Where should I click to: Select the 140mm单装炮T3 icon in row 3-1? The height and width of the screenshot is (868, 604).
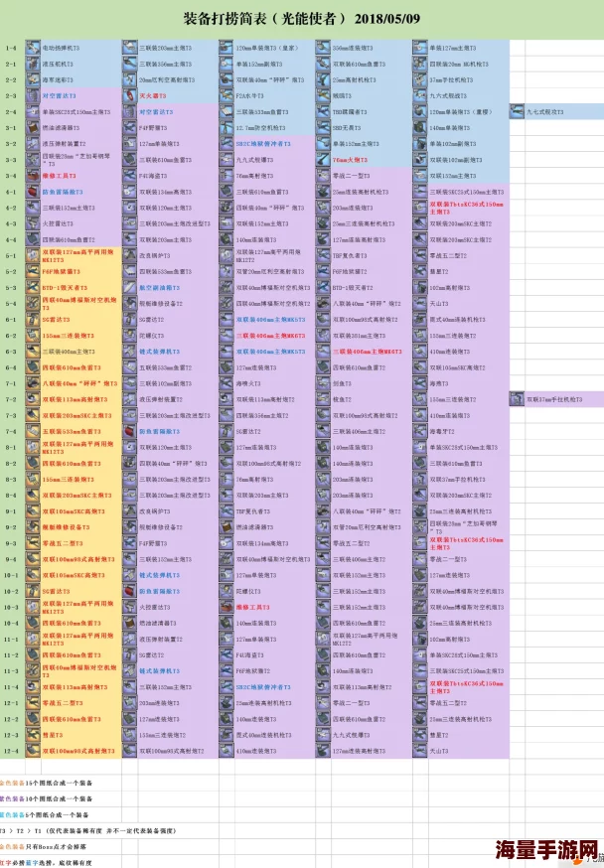pyautogui.click(x=419, y=128)
